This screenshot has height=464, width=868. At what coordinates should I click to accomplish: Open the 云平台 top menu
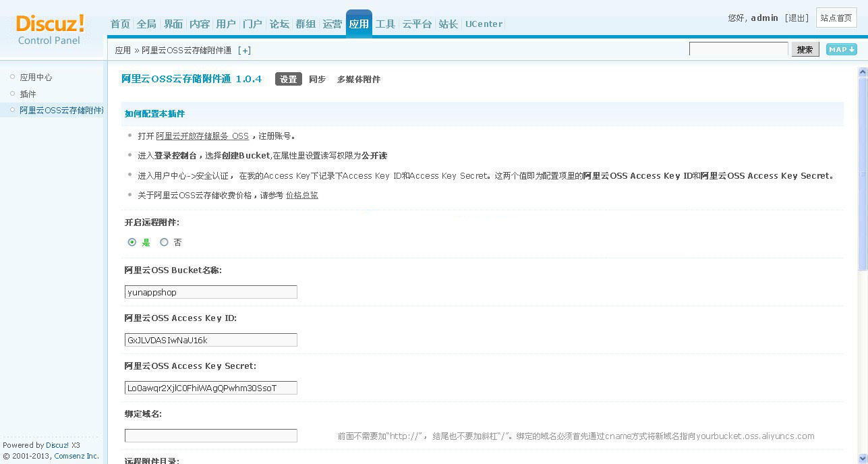(x=417, y=24)
